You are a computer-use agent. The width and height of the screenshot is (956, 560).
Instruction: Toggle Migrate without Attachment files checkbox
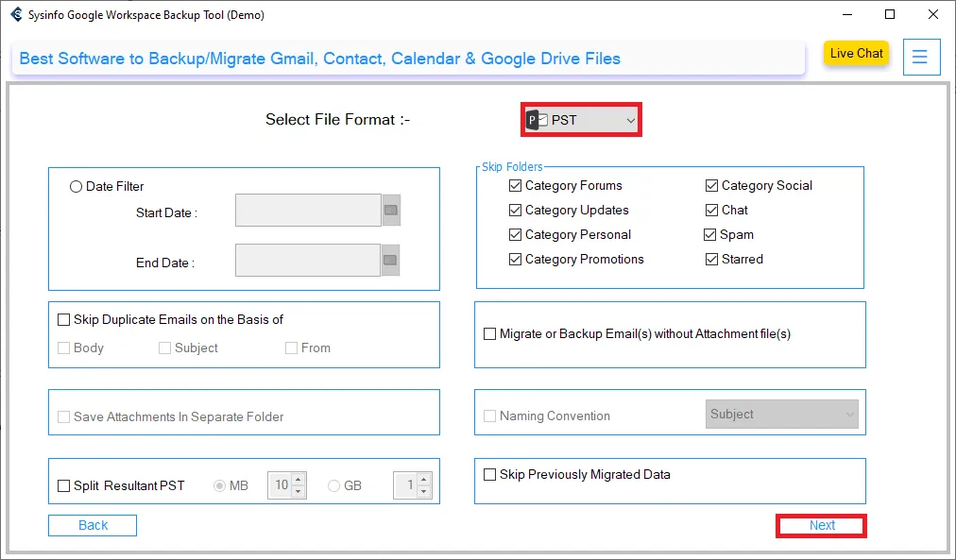click(x=489, y=333)
